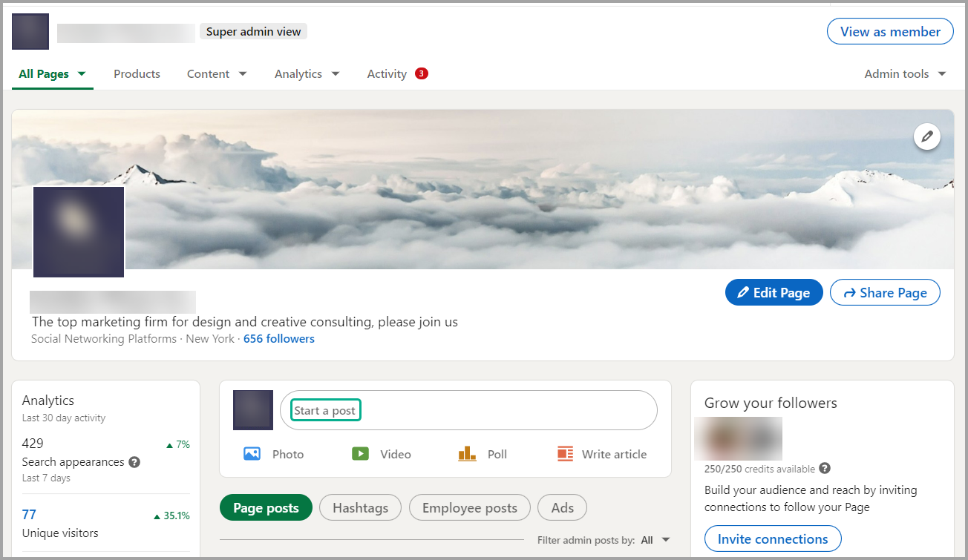Open help for Search appearances
This screenshot has width=968, height=560.
(134, 462)
